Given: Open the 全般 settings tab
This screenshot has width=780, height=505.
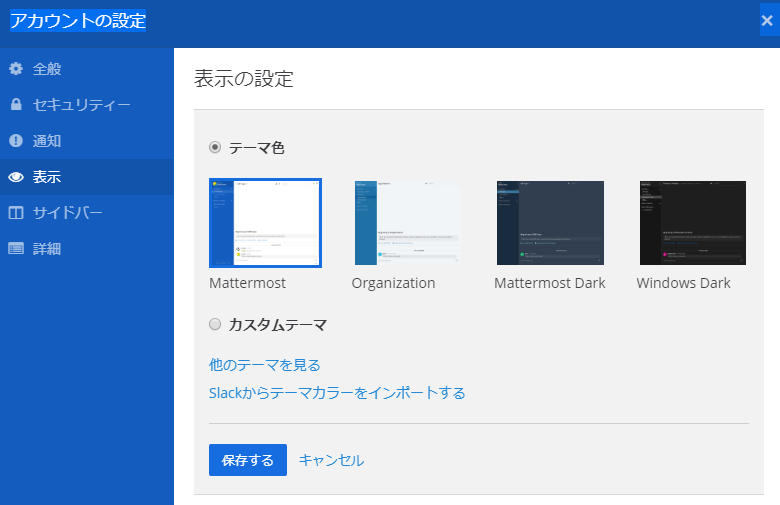Looking at the screenshot, I should click(x=87, y=69).
